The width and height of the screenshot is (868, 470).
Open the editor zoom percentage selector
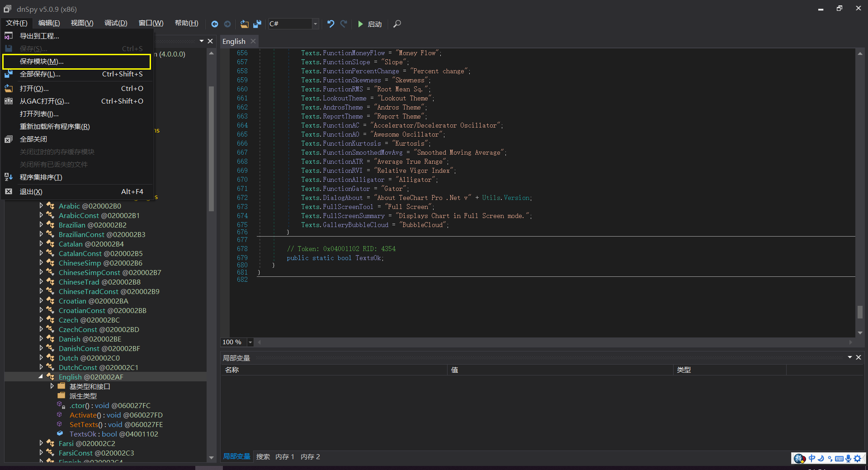click(250, 342)
